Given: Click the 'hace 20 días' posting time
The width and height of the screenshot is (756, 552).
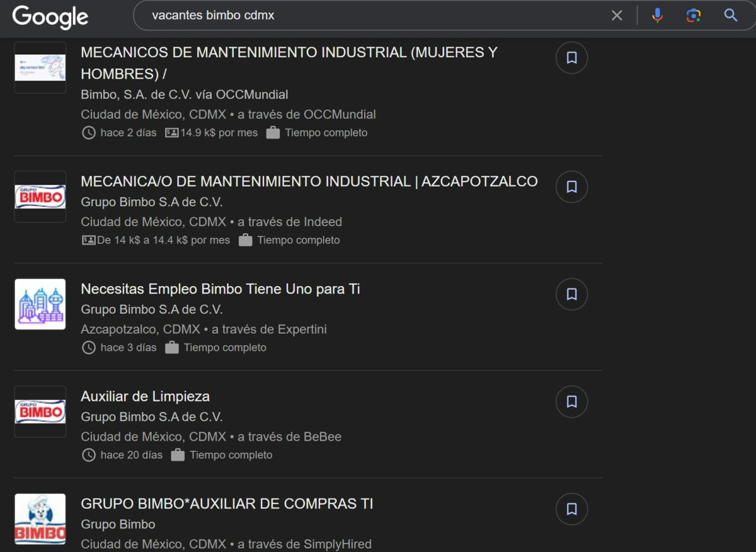Looking at the screenshot, I should (132, 455).
